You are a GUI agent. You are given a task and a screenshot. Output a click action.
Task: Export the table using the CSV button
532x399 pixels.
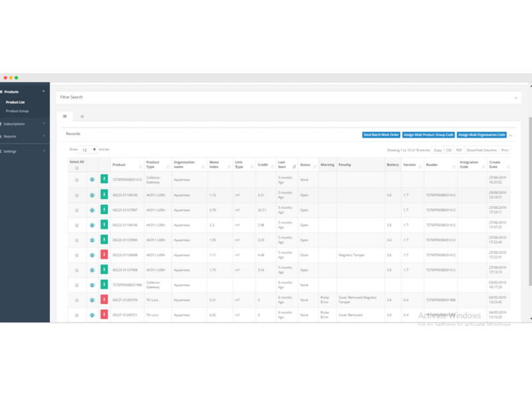[449, 150]
